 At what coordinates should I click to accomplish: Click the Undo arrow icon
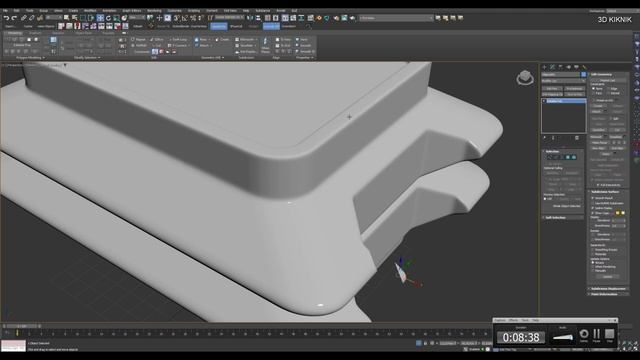point(7,18)
